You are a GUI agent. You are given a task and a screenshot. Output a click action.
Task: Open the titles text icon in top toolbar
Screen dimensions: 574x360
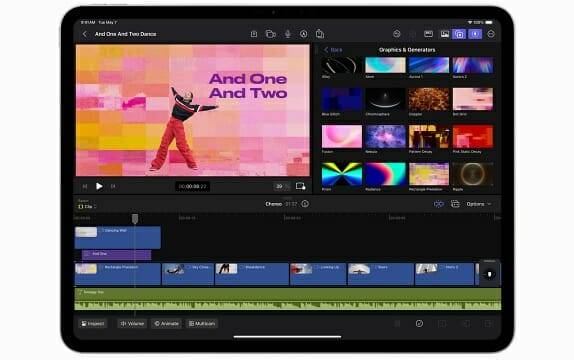click(x=303, y=34)
